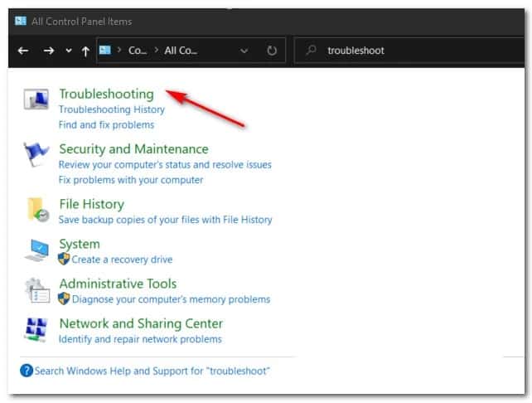The width and height of the screenshot is (532, 403).
Task: Click the System computer icon
Action: click(x=36, y=250)
